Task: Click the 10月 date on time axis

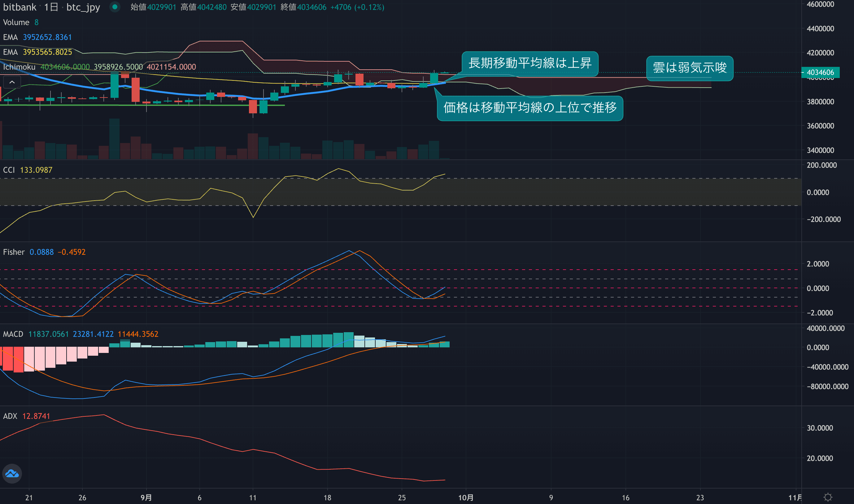Action: 466,497
